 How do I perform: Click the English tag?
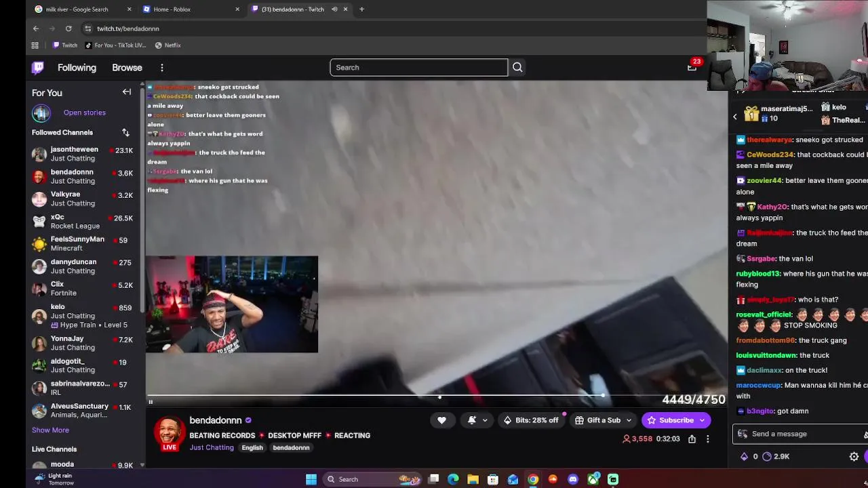[252, 447]
